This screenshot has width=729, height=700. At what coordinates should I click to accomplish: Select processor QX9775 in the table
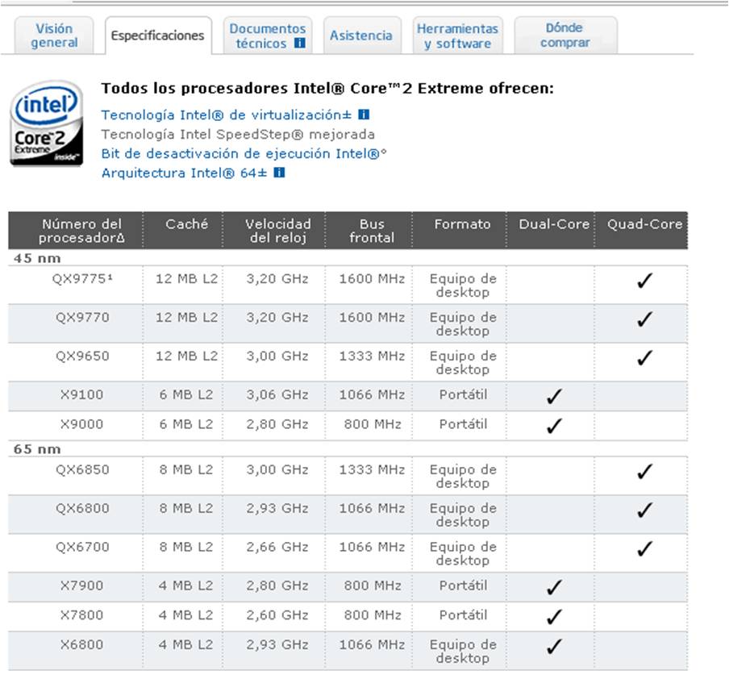pyautogui.click(x=82, y=278)
